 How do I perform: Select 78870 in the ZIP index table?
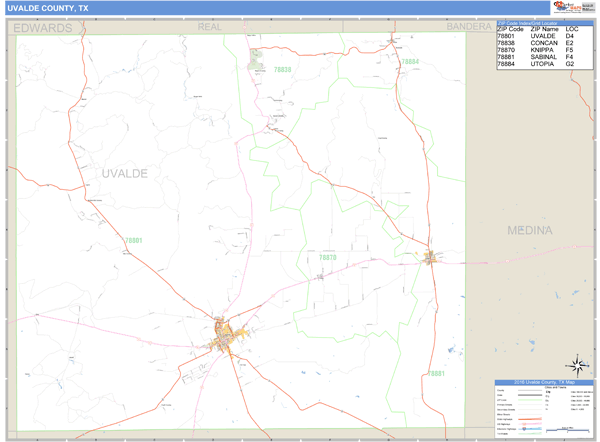[x=506, y=50]
